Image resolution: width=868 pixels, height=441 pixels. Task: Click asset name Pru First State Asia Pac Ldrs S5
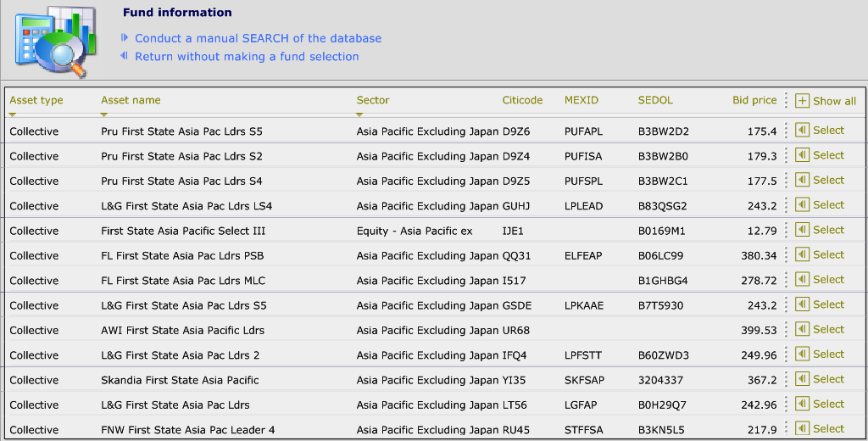point(181,131)
